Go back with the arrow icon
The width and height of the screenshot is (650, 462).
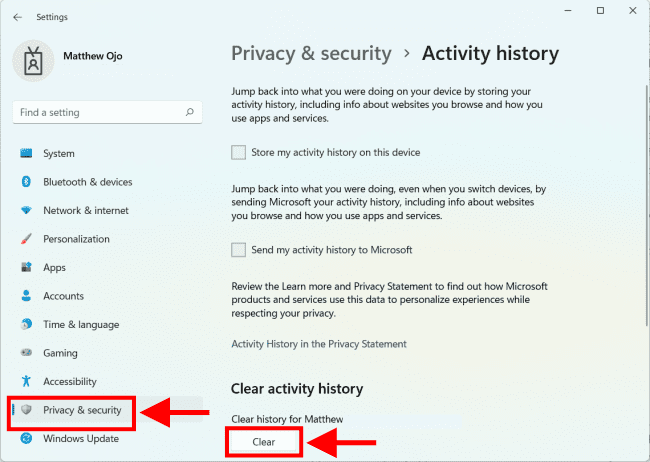coord(17,17)
